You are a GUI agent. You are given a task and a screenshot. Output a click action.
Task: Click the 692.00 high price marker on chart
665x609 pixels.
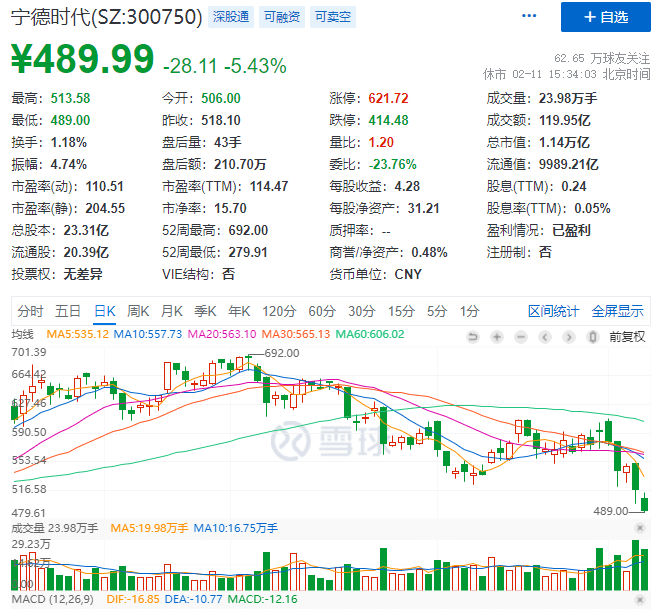[x=282, y=353]
